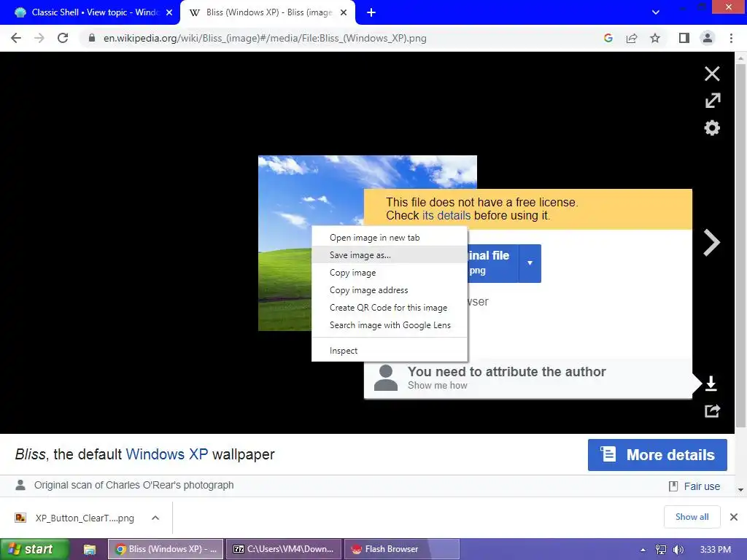Viewport: 747px width, 560px height.
Task: Click the share page icon in address bar
Action: [x=632, y=38]
